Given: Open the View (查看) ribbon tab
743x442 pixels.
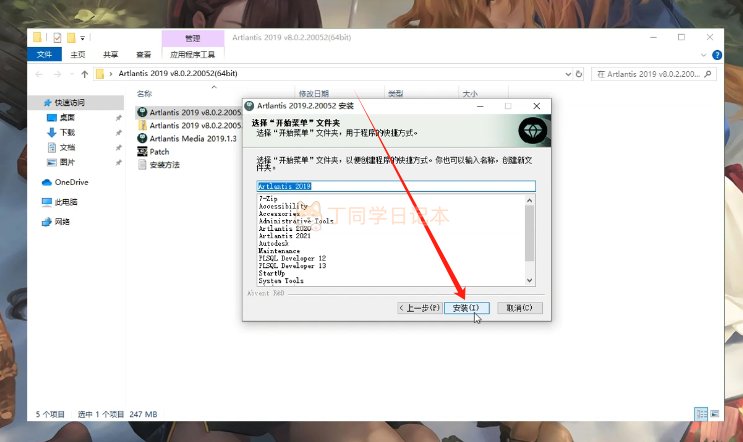Looking at the screenshot, I should pyautogui.click(x=144, y=54).
